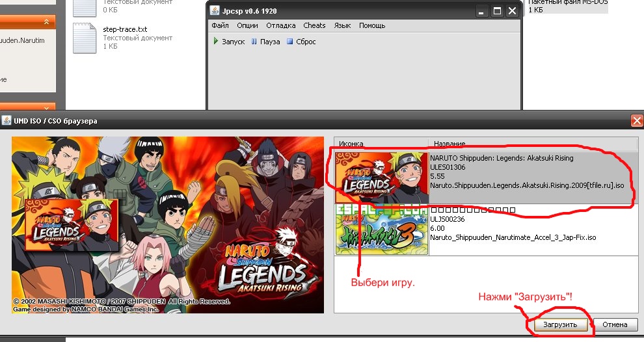Screen dimensions: 644x342
Task: Click the large Akatsuki Rising preview image
Action: (168, 225)
